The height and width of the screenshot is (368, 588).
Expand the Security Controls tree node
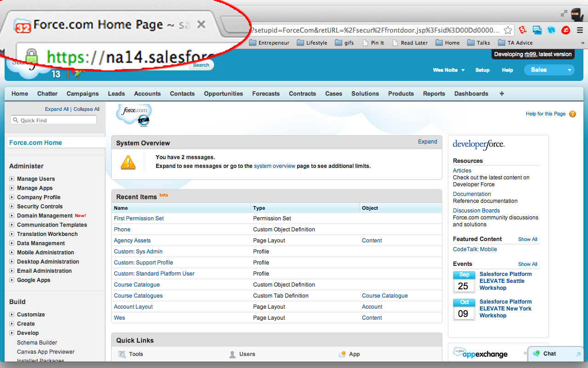pos(12,207)
